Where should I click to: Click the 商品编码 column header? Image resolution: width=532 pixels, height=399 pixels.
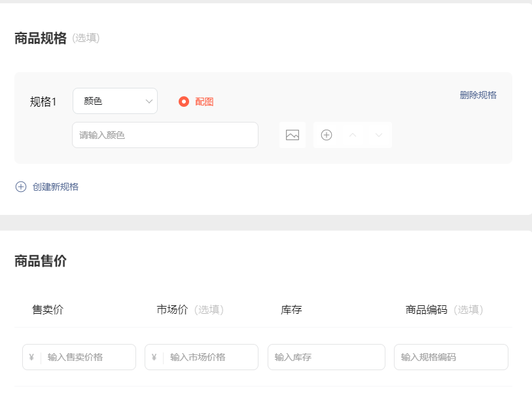coord(426,310)
